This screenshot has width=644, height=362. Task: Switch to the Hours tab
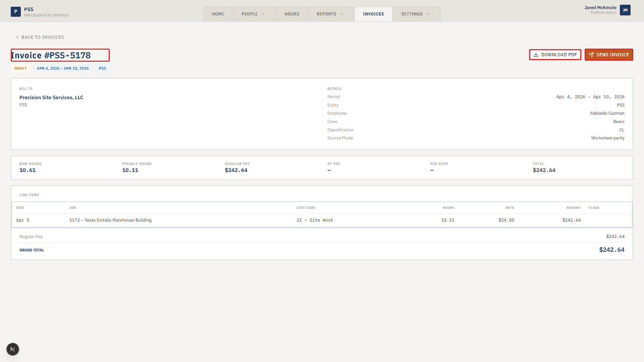[x=292, y=14]
